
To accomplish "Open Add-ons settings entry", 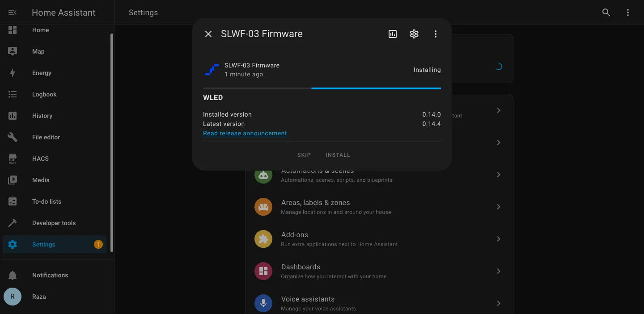I will coord(379,239).
